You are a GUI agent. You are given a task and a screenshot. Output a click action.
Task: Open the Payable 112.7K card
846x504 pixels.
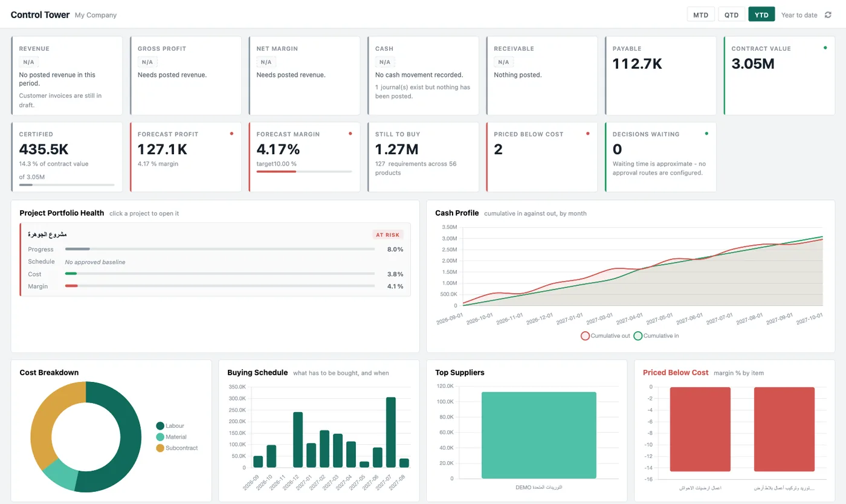[x=660, y=76]
